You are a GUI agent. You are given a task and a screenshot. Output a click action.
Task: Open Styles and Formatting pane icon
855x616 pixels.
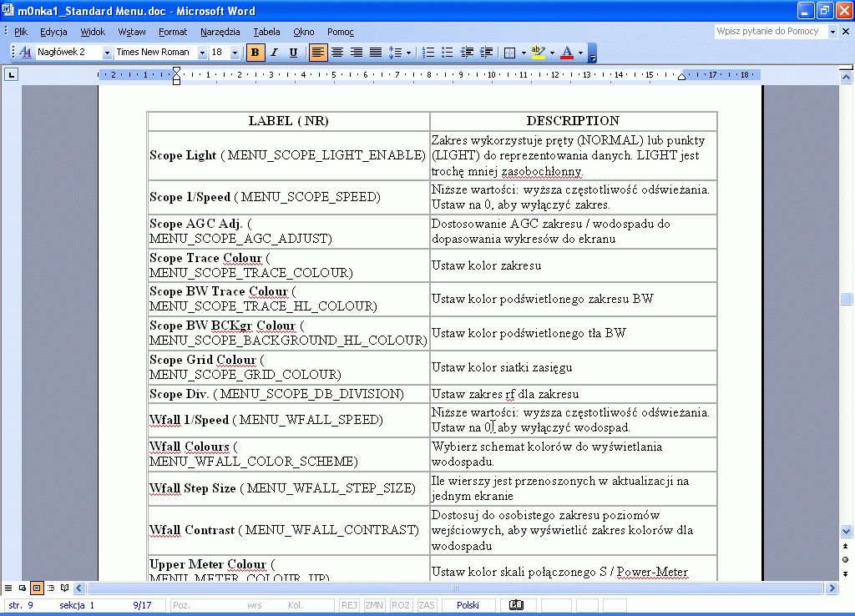pyautogui.click(x=24, y=53)
